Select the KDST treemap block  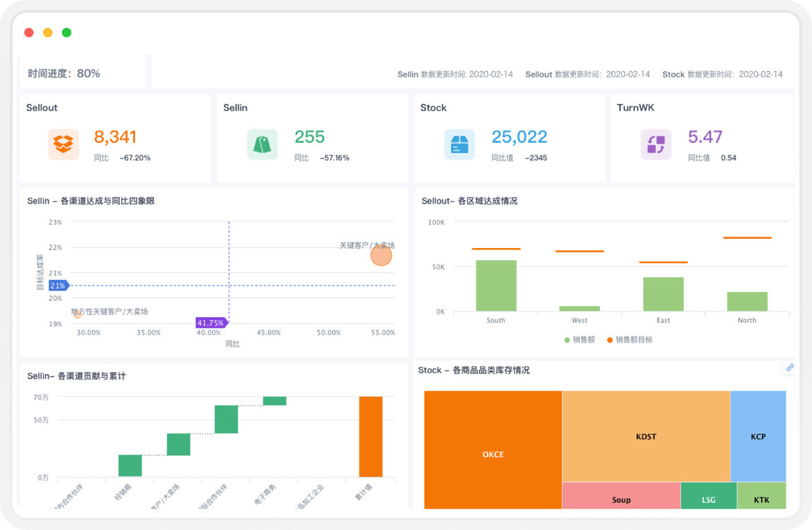click(646, 436)
